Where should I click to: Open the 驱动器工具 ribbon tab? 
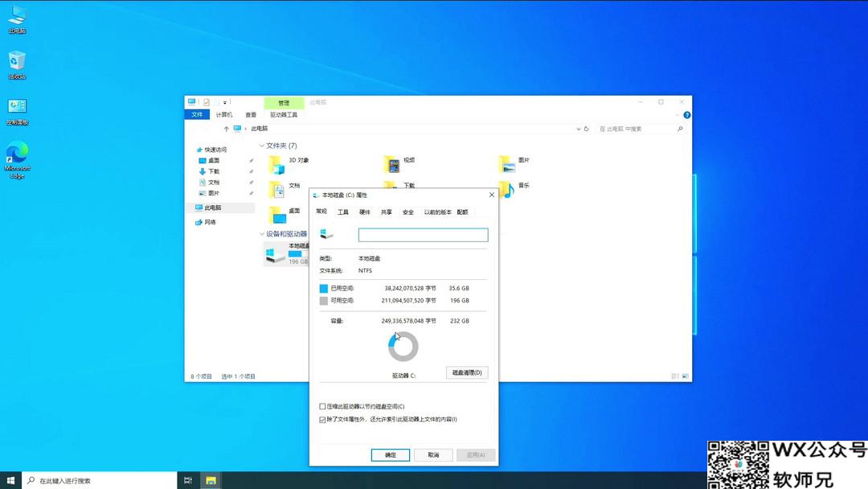click(x=284, y=115)
